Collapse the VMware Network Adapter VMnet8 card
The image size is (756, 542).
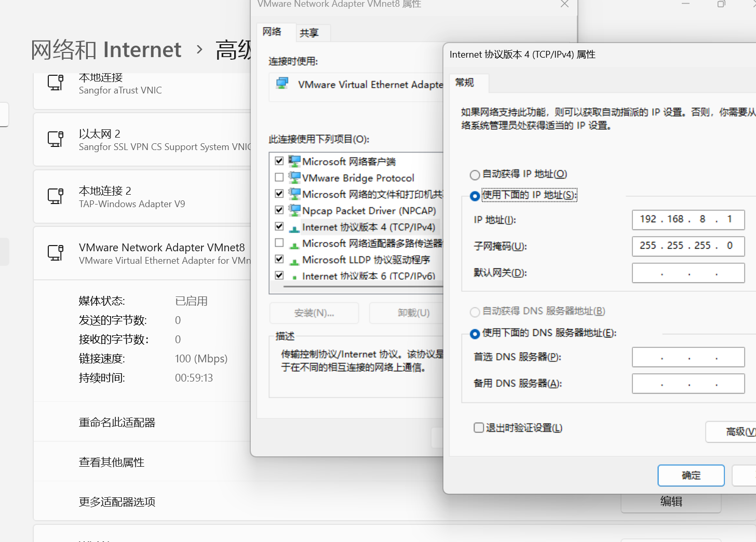click(x=142, y=253)
